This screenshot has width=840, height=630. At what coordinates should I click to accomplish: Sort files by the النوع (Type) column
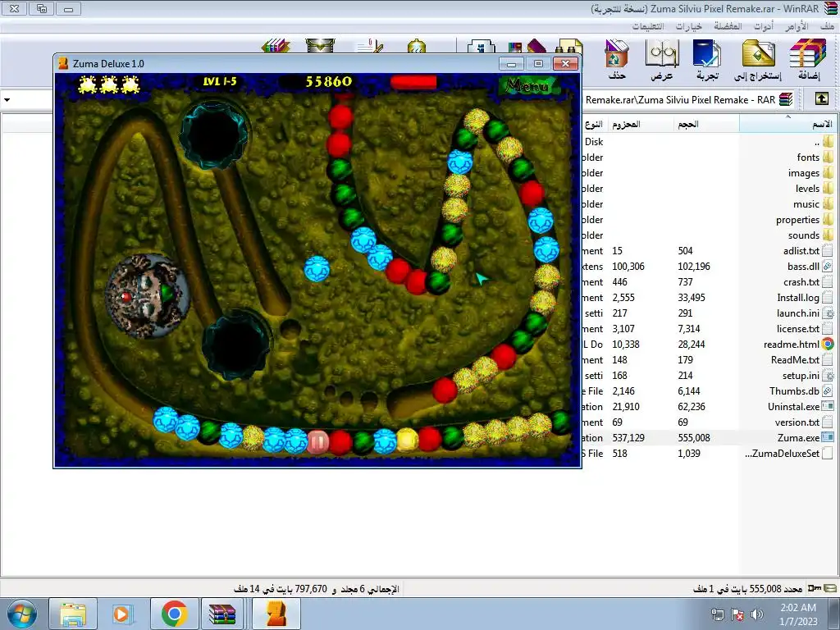(x=594, y=125)
